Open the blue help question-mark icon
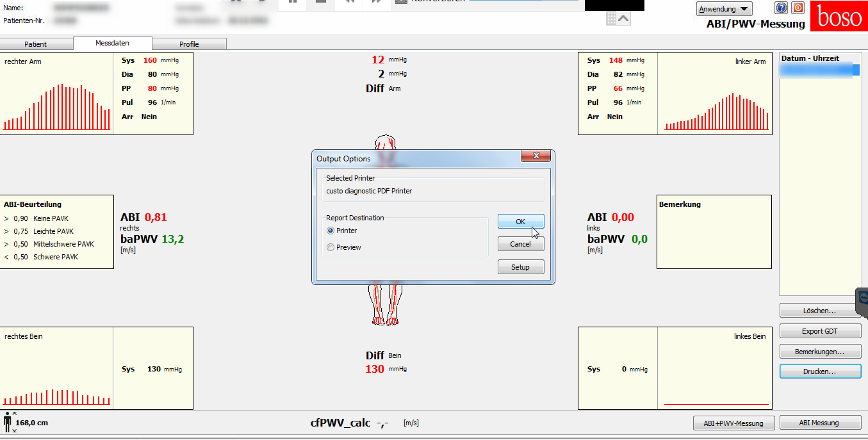This screenshot has height=440, width=868. pyautogui.click(x=781, y=8)
